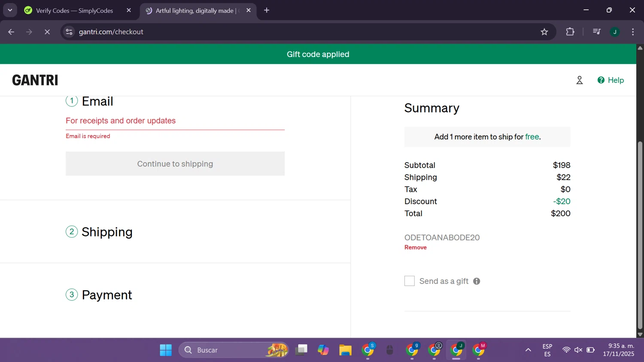
Task: Click the Discount -$20 amount
Action: 562,201
